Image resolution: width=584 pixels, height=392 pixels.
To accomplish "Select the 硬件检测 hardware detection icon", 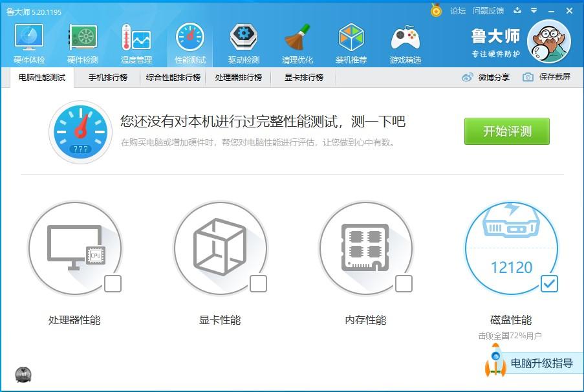I will 82,42.
